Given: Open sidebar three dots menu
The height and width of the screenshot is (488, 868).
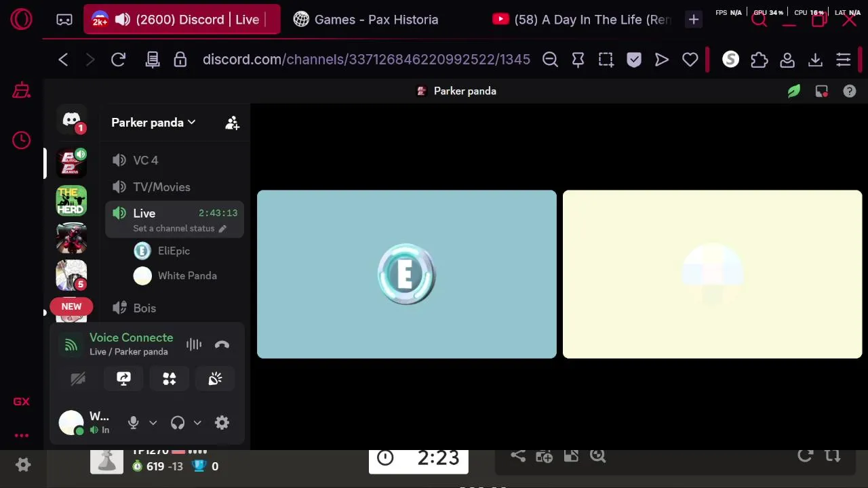Looking at the screenshot, I should (x=21, y=436).
